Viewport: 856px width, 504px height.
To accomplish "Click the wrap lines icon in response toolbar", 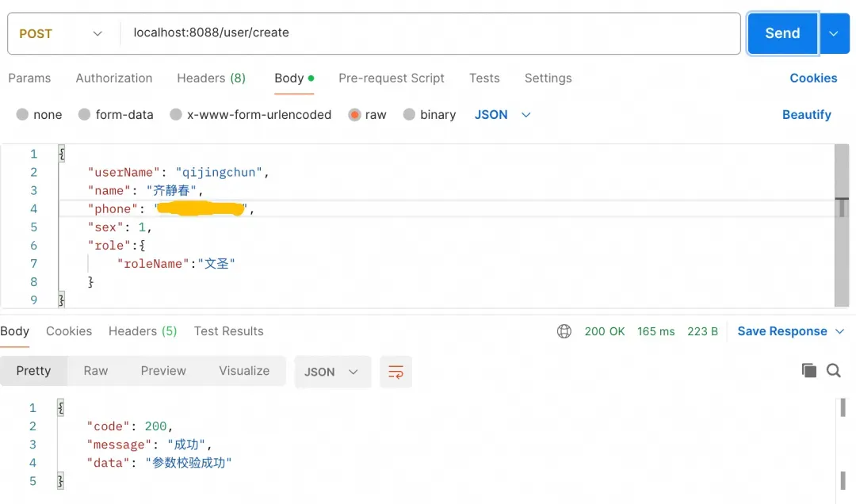I will coord(396,372).
